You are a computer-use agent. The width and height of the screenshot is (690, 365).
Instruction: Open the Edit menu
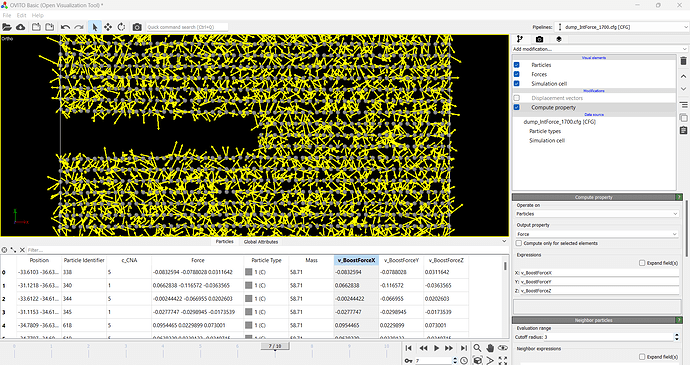[21, 15]
